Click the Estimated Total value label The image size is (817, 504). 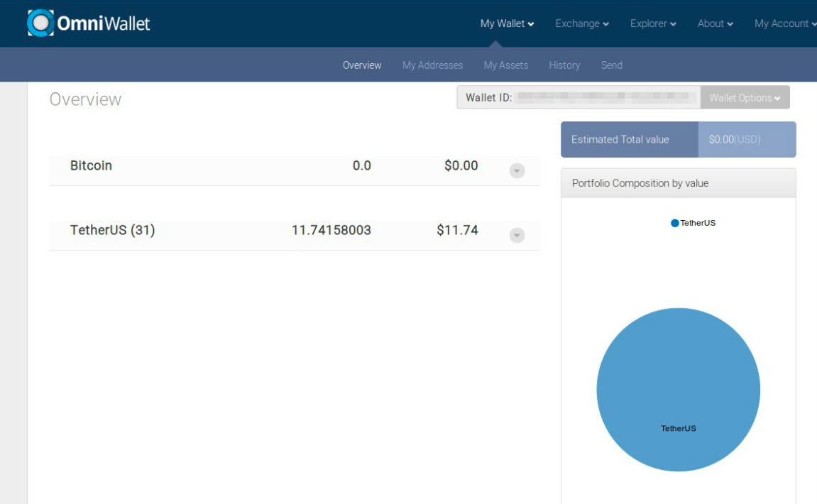pyautogui.click(x=620, y=140)
